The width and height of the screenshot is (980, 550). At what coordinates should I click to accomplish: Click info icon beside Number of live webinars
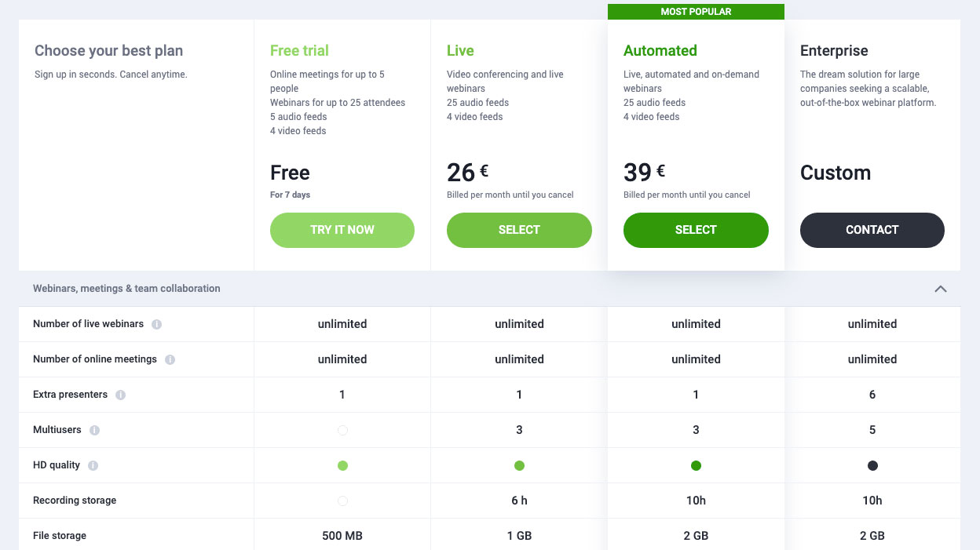156,324
